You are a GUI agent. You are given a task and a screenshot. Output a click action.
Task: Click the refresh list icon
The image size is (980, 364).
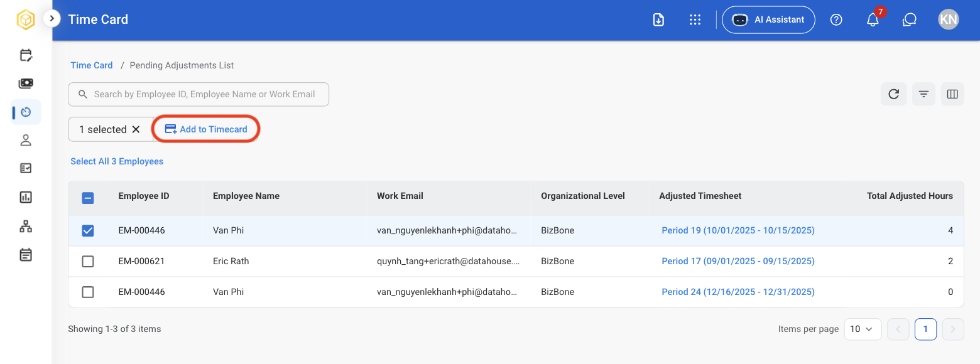pyautogui.click(x=893, y=94)
